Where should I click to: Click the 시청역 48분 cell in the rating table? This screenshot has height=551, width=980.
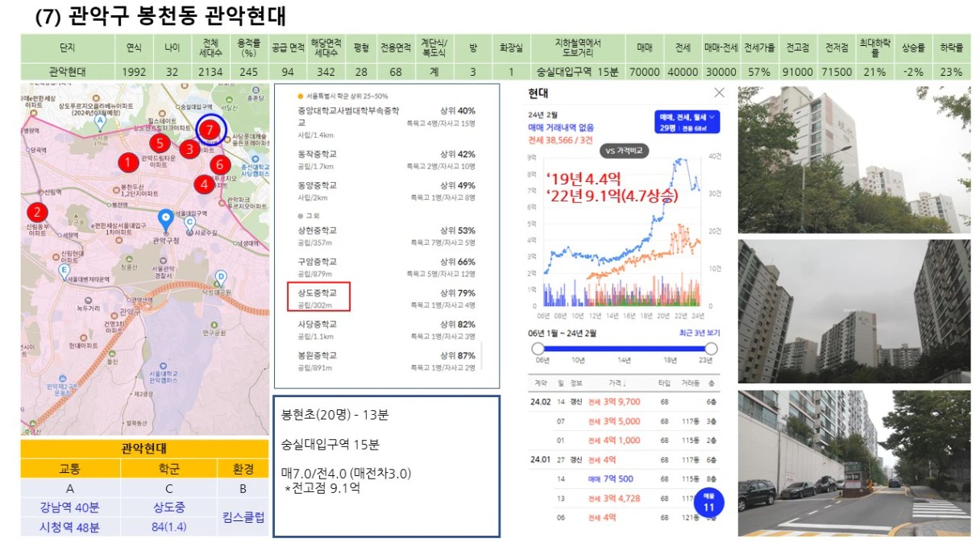tap(70, 528)
